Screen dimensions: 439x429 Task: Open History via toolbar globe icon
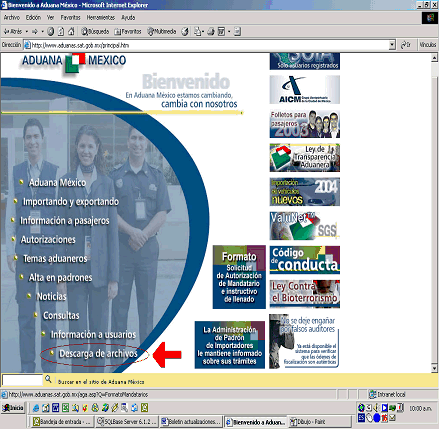(x=185, y=32)
